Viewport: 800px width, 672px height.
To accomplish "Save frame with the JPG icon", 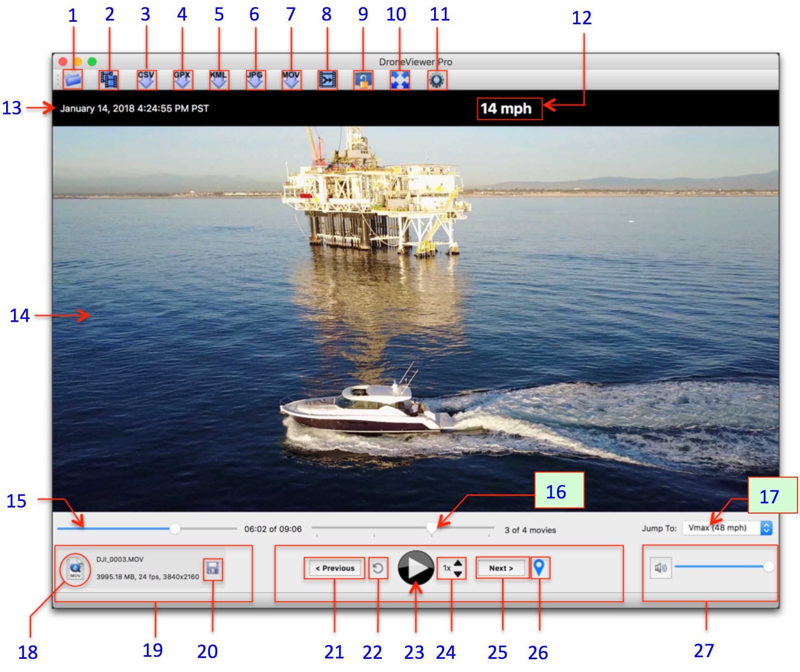I will click(255, 79).
